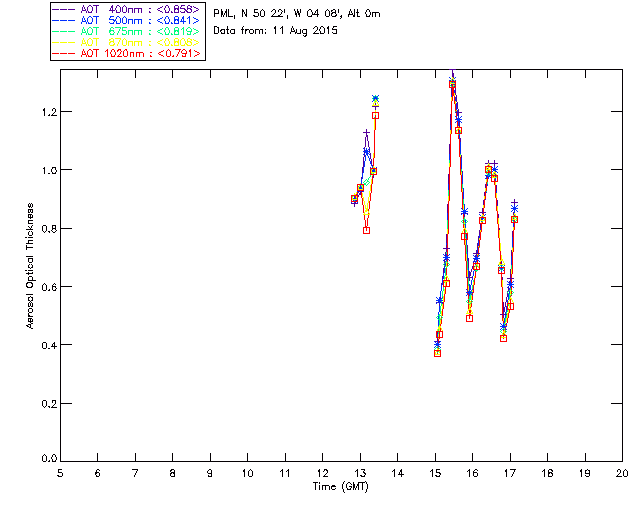
Task: Click the y-axis tick label 1.0
Action: (x=49, y=170)
